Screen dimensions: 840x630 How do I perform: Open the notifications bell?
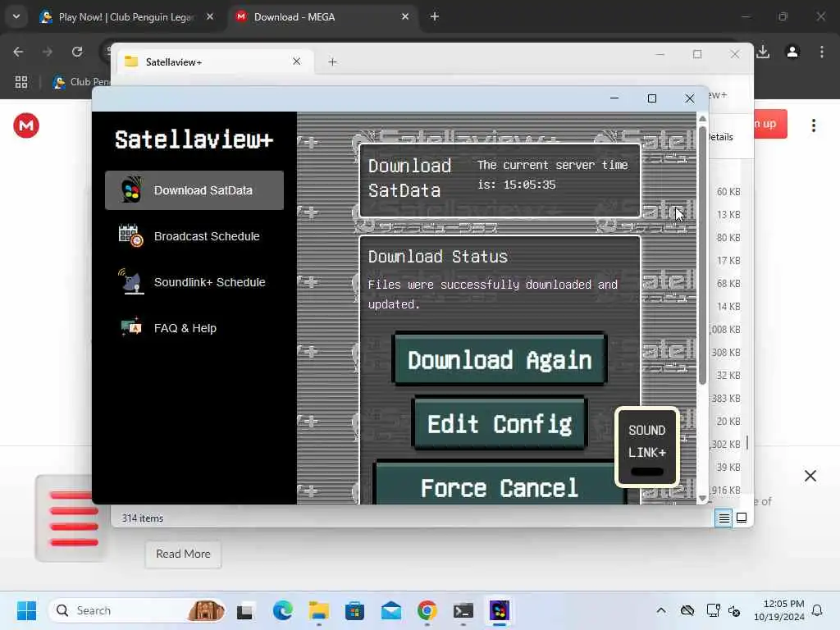coord(818,610)
